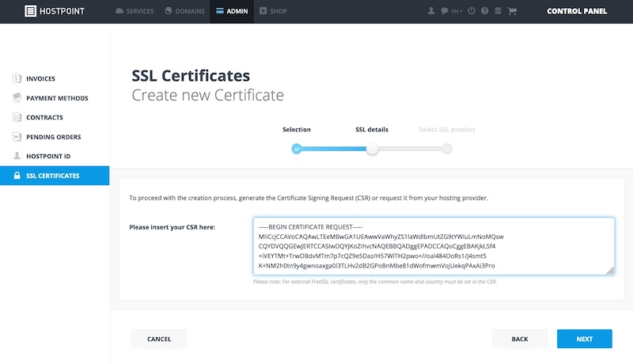Image resolution: width=633 pixels, height=364 pixels.
Task: Click the completed Selection step marker
Action: point(297,149)
